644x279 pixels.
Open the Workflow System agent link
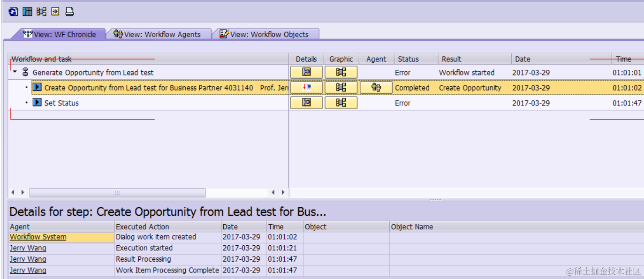point(38,237)
